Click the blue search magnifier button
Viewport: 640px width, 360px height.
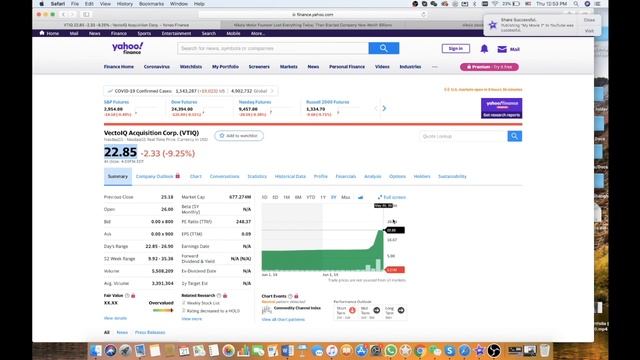click(x=384, y=48)
